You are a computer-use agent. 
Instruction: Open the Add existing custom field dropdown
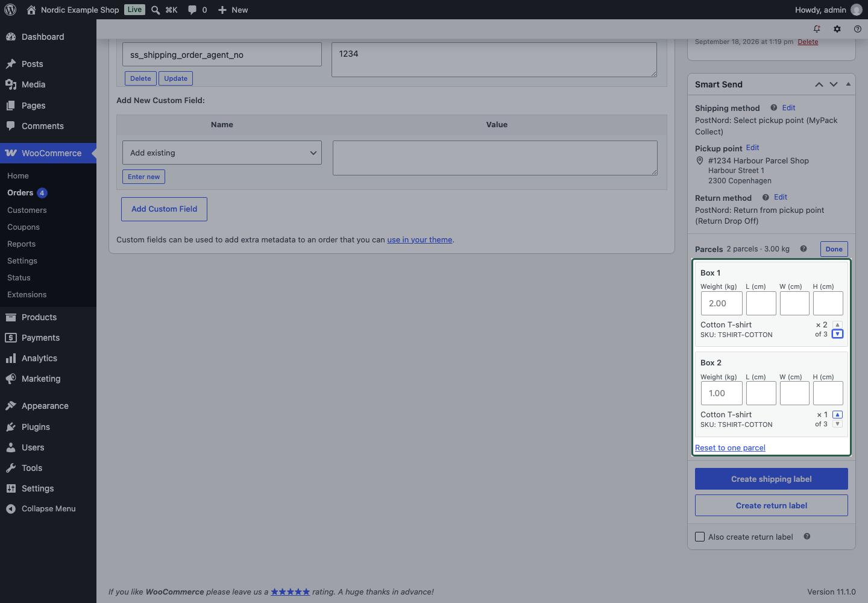pyautogui.click(x=222, y=153)
